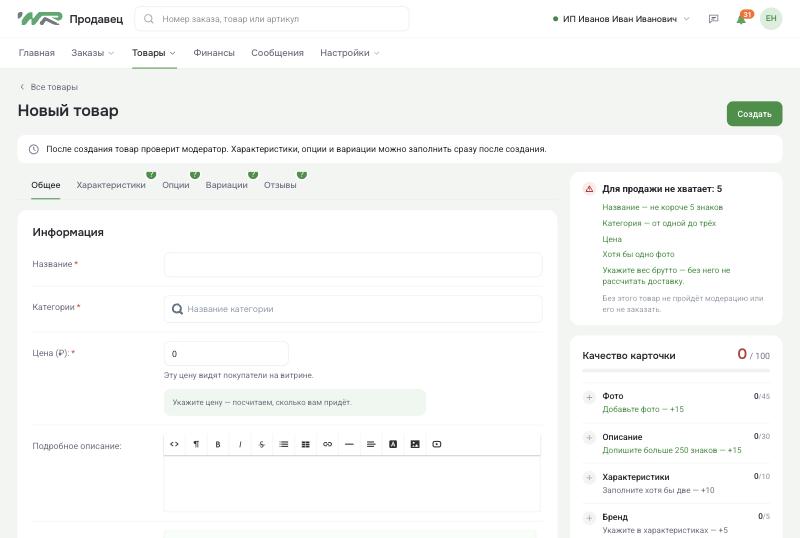Click the Укажите вес брутто link
Image resolution: width=800 pixels, height=538 pixels.
(666, 276)
